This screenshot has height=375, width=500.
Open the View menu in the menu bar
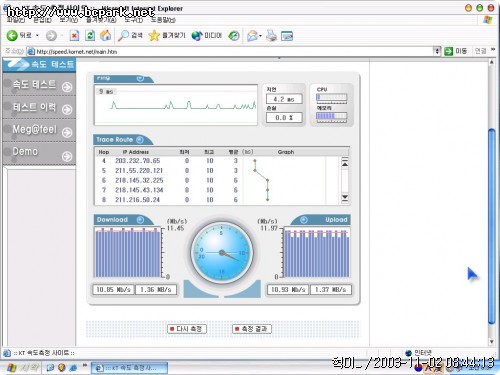tap(68, 20)
